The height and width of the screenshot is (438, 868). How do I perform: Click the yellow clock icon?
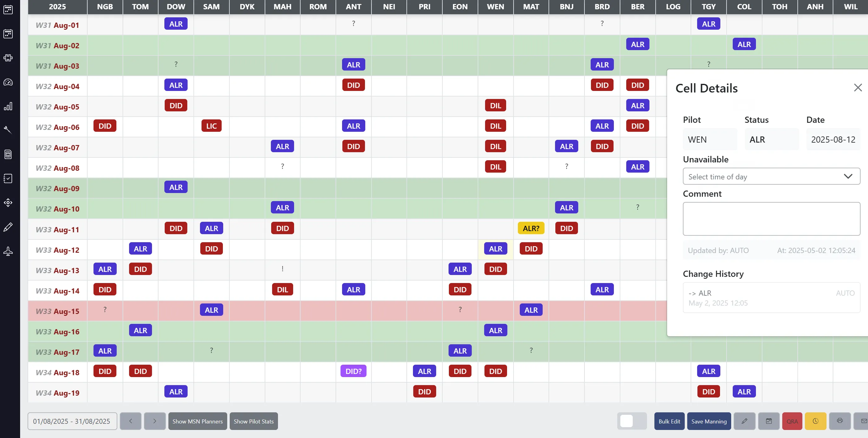click(815, 421)
